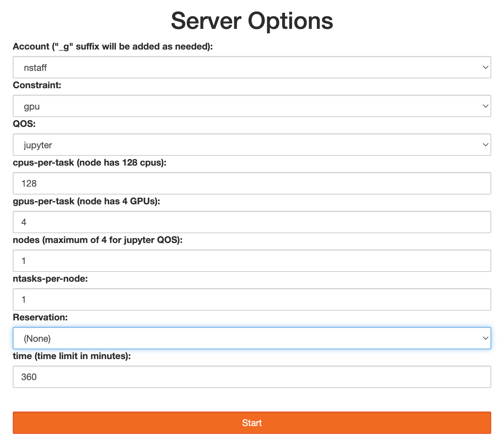Click the (None) reservation value

[37, 338]
